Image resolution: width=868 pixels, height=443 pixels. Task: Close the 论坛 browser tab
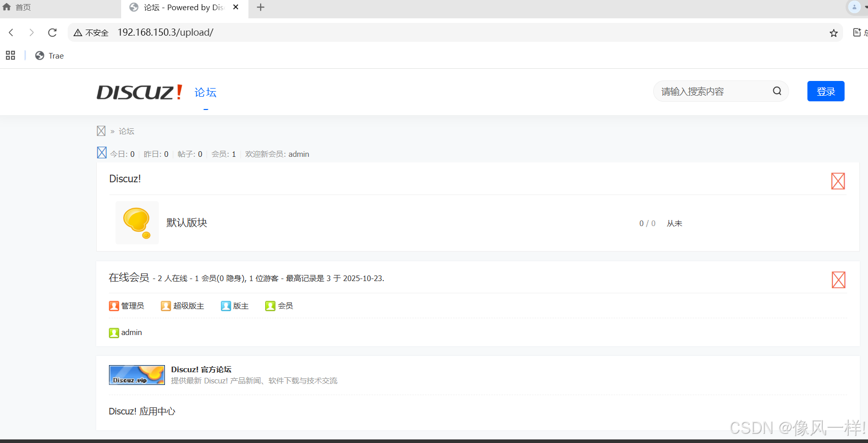pyautogui.click(x=236, y=7)
